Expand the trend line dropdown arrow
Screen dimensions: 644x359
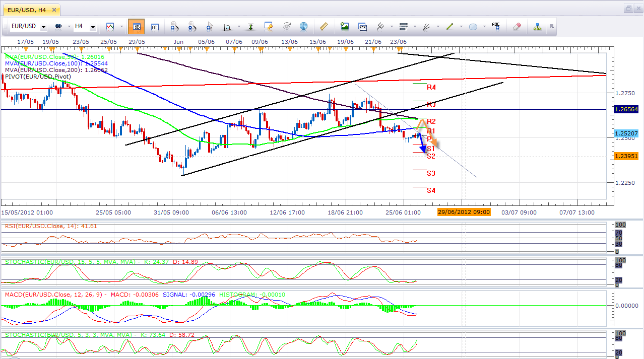click(x=461, y=27)
